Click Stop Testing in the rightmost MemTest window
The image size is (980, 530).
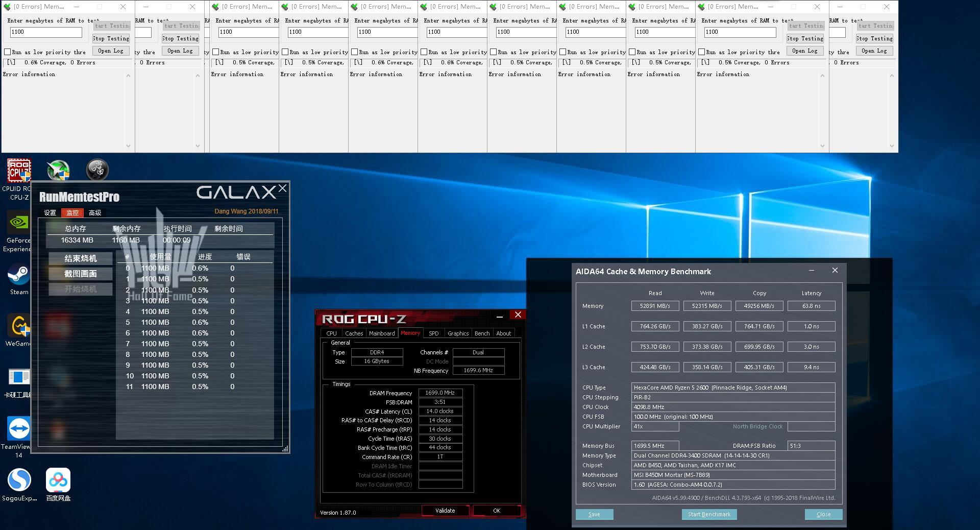pyautogui.click(x=874, y=38)
